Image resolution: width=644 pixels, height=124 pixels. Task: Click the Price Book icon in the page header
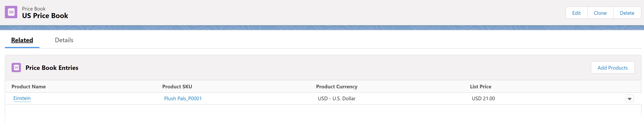tap(11, 12)
